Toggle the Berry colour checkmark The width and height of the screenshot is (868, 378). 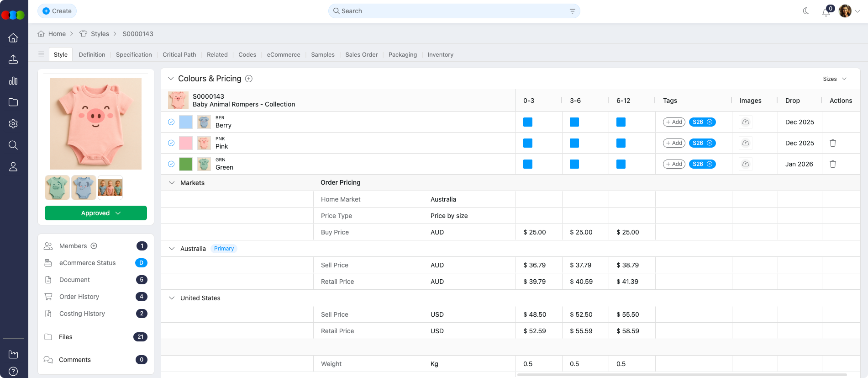coord(171,122)
